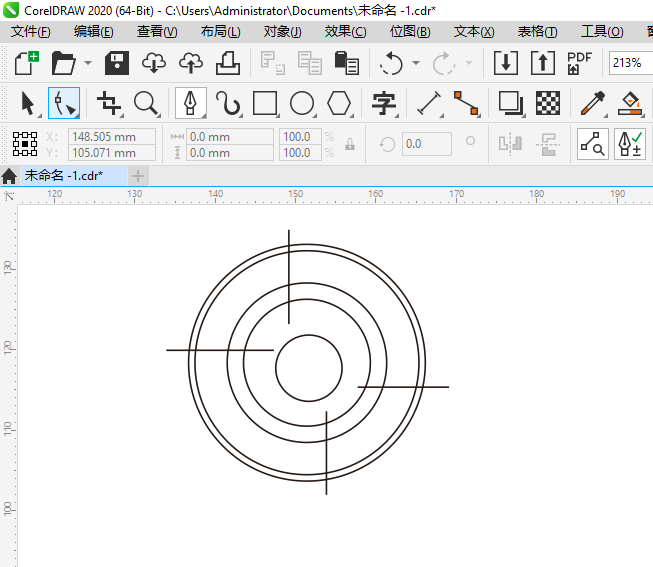Publish to PDF with the PDF icon
Image resolution: width=653 pixels, height=567 pixels.
(579, 63)
